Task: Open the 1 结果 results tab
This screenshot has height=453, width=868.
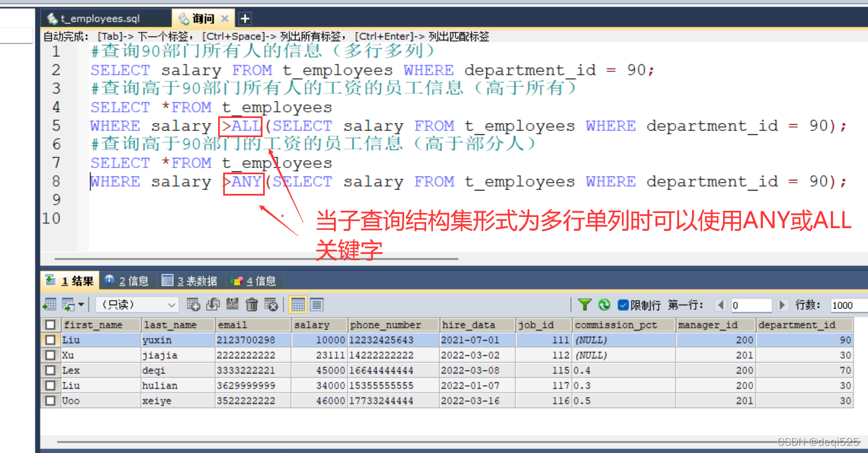Action: click(70, 280)
